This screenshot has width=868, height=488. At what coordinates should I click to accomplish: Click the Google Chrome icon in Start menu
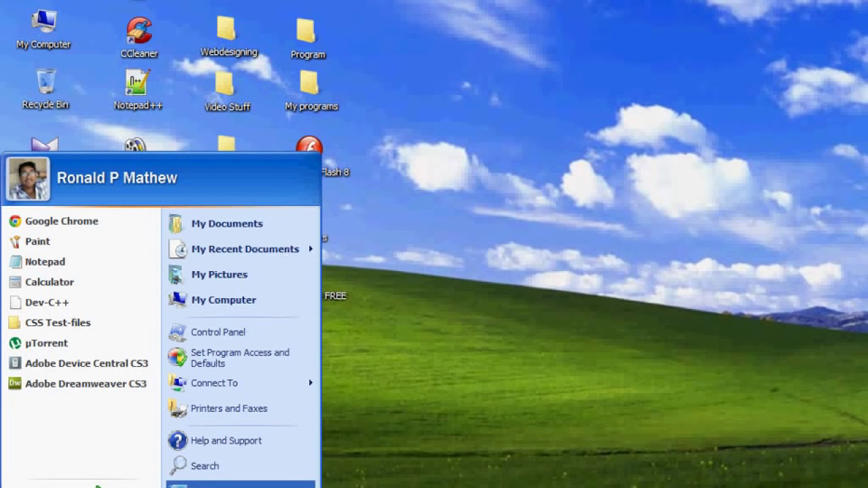15,221
